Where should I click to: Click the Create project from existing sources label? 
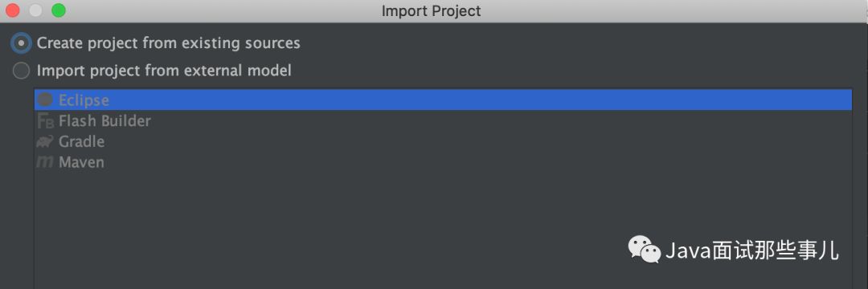[x=168, y=43]
